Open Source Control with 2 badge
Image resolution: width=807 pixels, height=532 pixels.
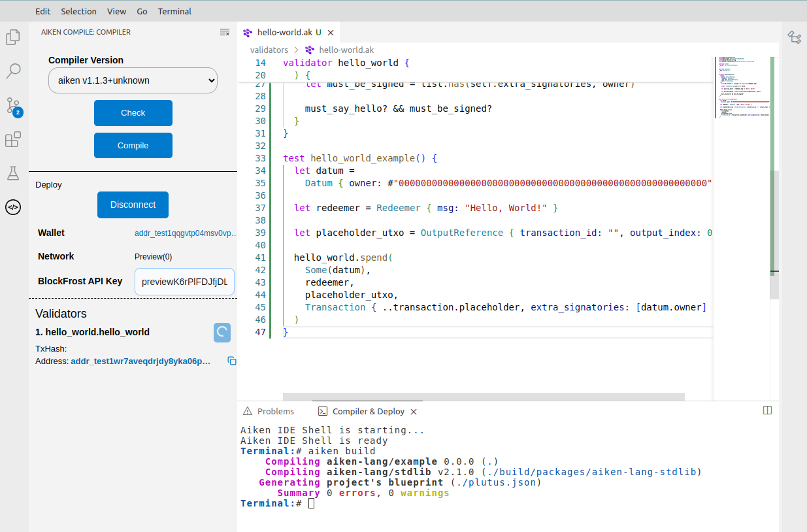click(13, 105)
